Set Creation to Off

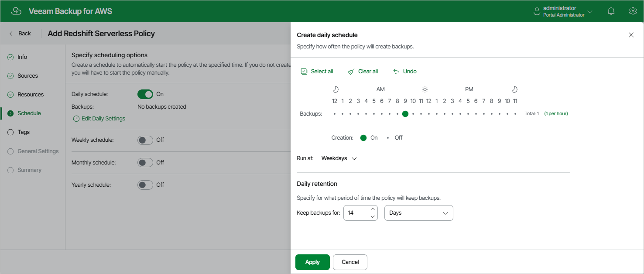tap(388, 138)
